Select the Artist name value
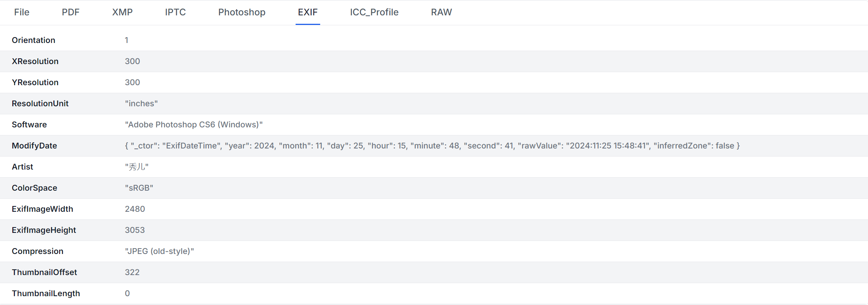Screen dimensions: 868x305 click(136, 167)
